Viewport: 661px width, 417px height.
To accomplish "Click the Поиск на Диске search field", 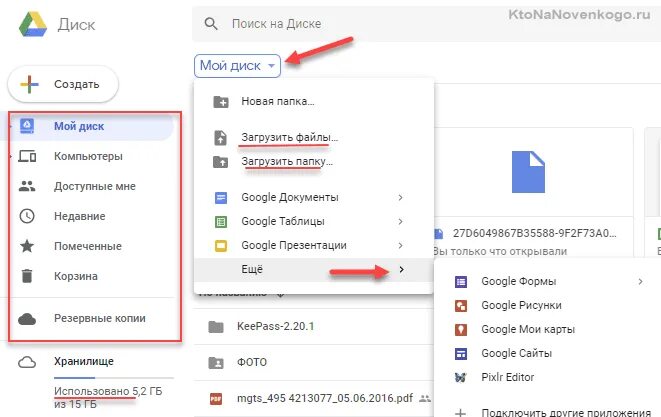I will (x=426, y=24).
